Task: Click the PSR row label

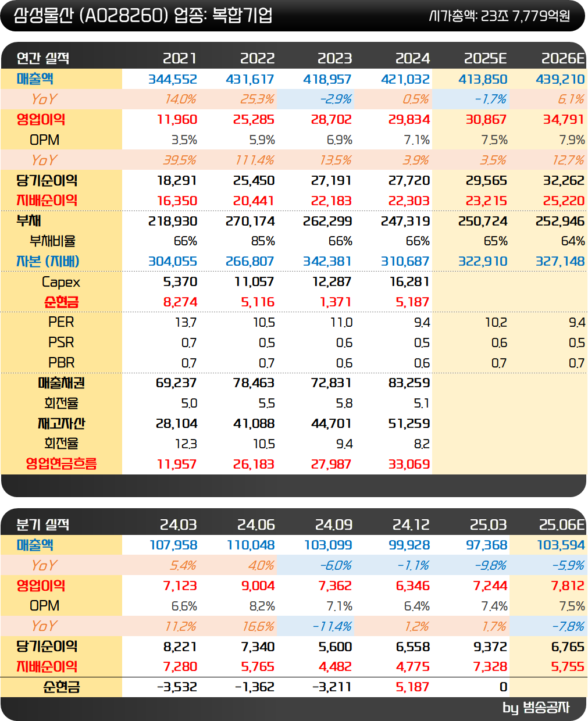Action: 61,342
